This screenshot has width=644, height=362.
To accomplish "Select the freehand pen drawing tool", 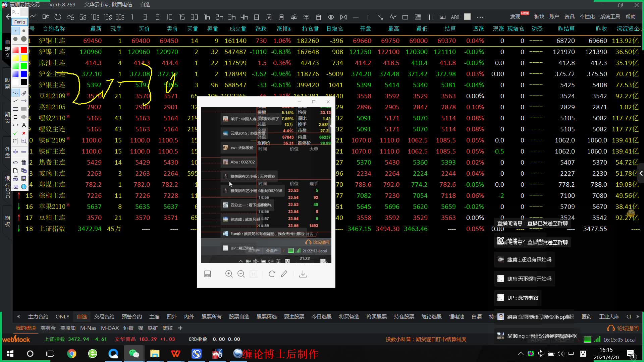I will coord(15,93).
